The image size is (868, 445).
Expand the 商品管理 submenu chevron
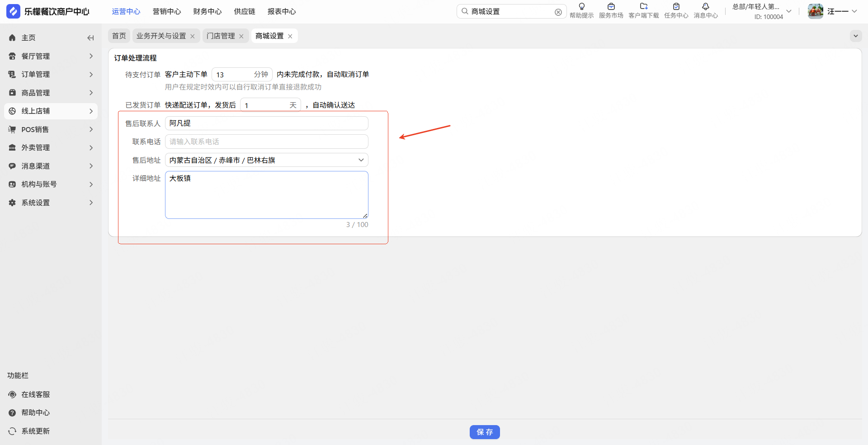point(91,93)
